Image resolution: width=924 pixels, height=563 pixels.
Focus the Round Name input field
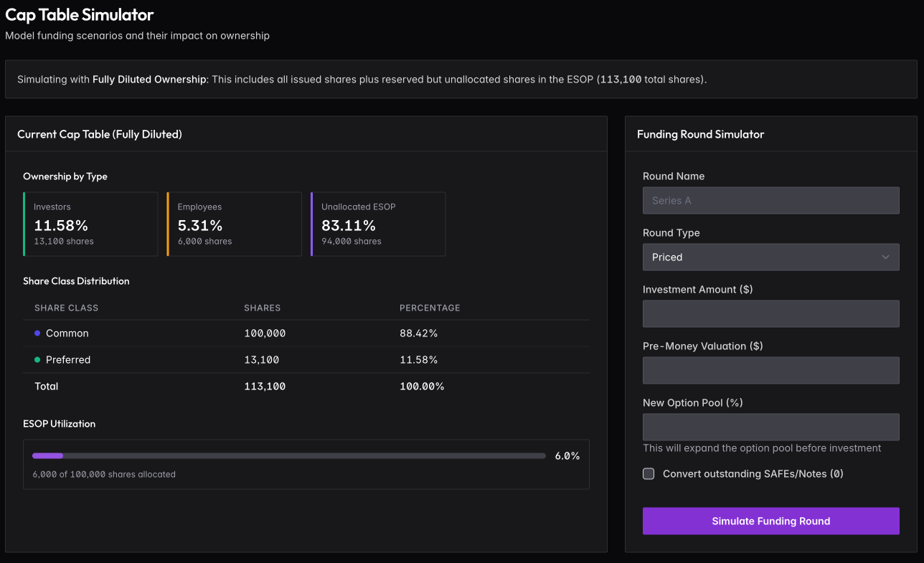[770, 201]
